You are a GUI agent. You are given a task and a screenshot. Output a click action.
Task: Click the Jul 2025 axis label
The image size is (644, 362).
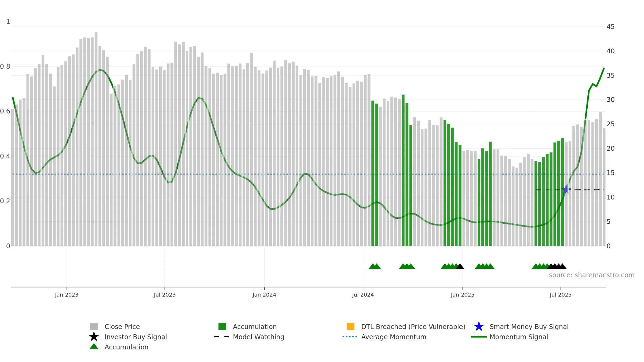click(x=561, y=295)
